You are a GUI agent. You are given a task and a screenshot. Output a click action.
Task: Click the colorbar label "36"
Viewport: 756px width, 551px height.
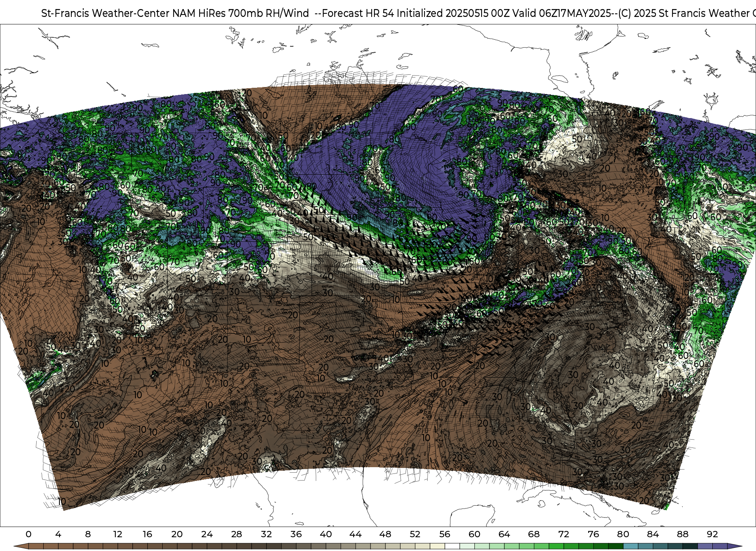coord(296,534)
